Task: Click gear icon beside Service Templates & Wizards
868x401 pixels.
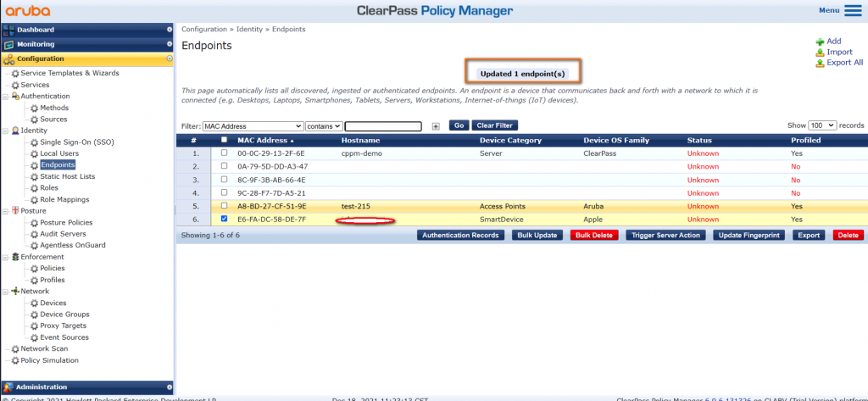Action: (15, 74)
